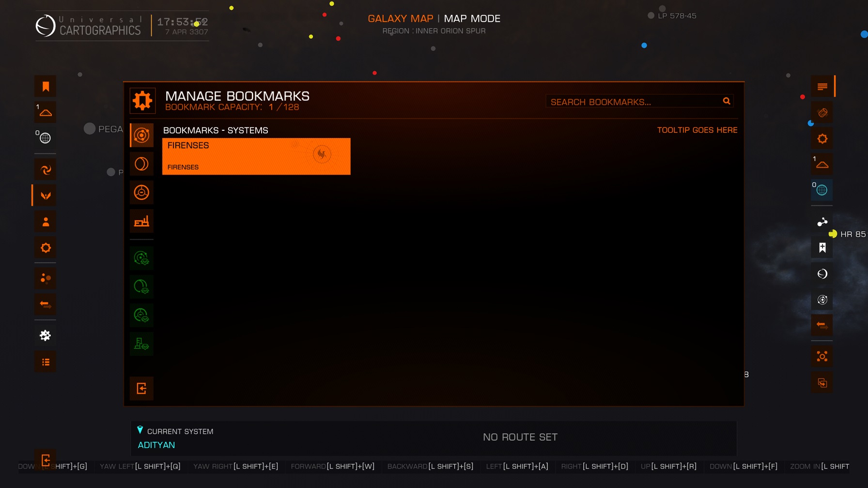Click the LP 578-45 star label
This screenshot has height=488, width=868.
pos(677,16)
